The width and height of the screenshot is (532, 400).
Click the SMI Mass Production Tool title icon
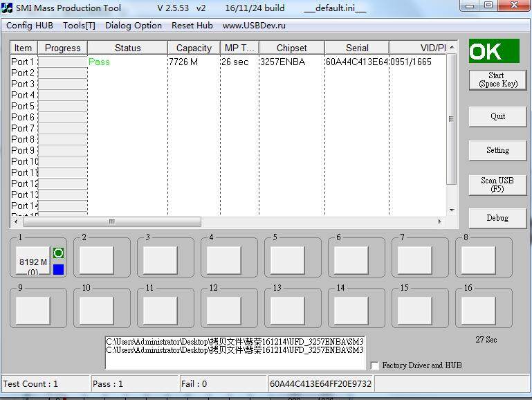[x=7, y=8]
